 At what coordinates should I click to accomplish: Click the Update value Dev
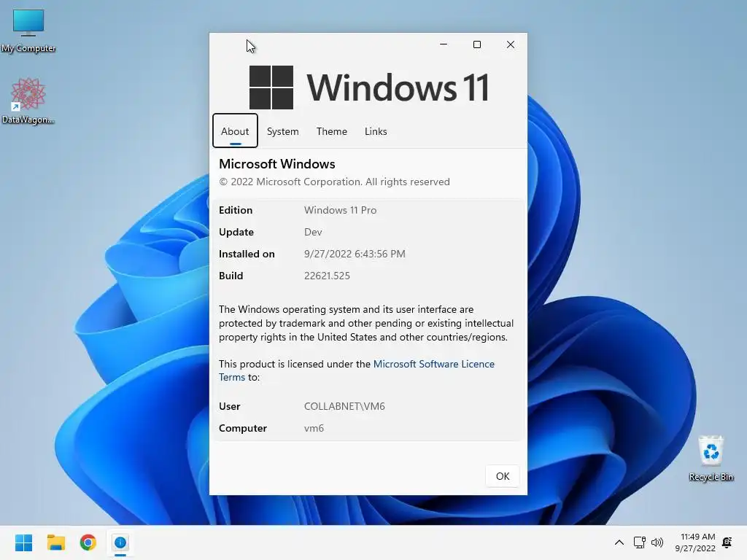[x=313, y=232]
